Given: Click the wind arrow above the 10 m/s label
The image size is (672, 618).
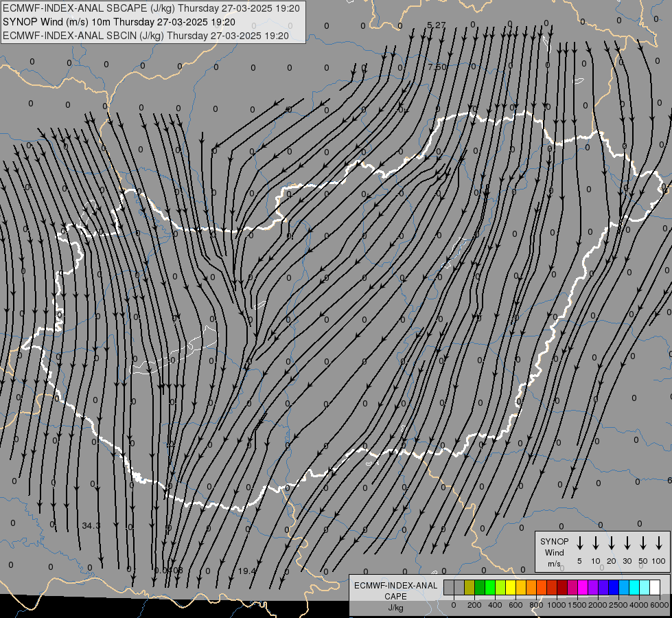Looking at the screenshot, I should pyautogui.click(x=596, y=543).
